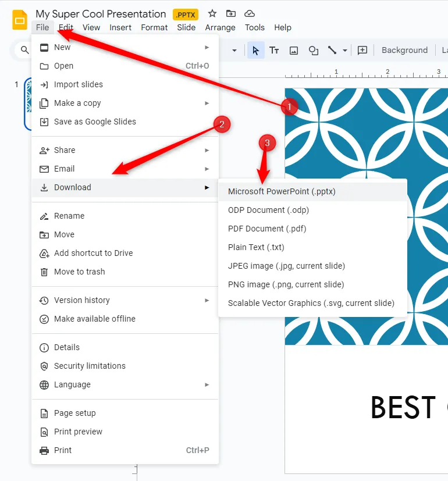Download as Scalable Vector Graphics (.svg)
Image resolution: width=448 pixels, height=481 pixels.
pyautogui.click(x=312, y=303)
